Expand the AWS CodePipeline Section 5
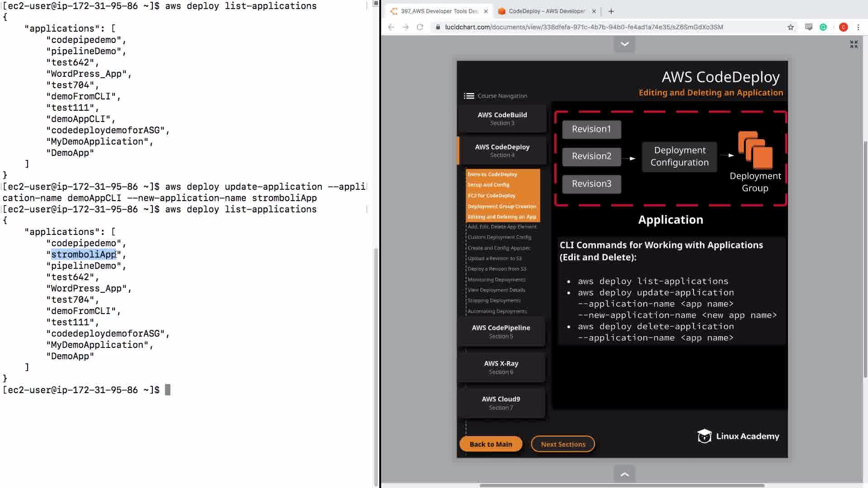This screenshot has width=868, height=488. coord(501,332)
